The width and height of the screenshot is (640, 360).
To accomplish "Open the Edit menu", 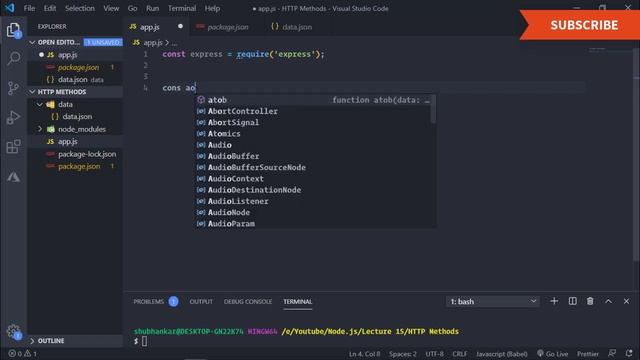I will (50, 8).
